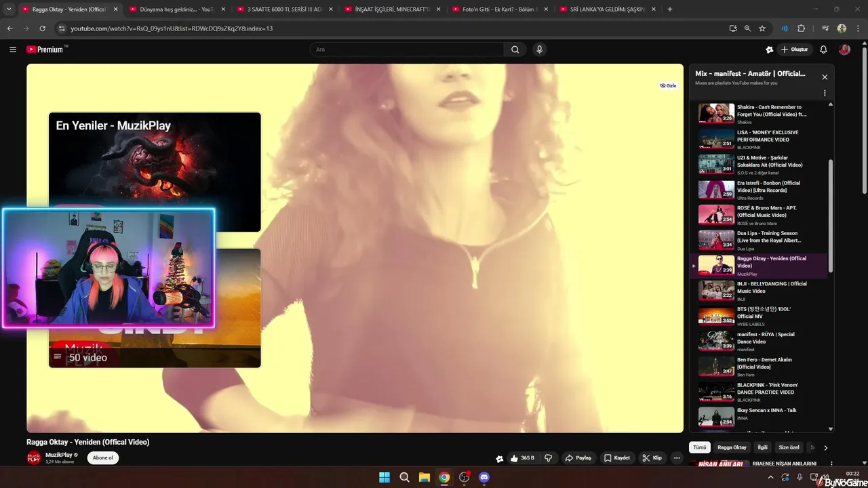Open YouTube notifications bell
Screen dimensions: 868x488
pos(823,49)
